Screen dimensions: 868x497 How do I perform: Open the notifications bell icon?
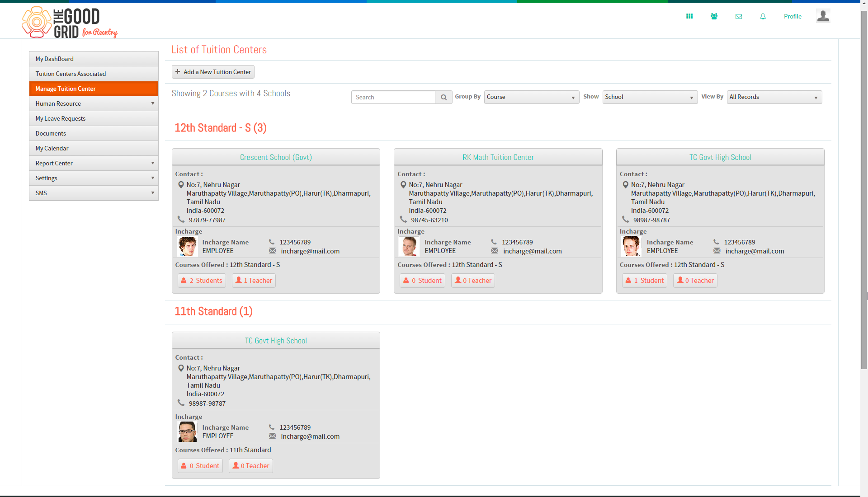click(x=763, y=16)
